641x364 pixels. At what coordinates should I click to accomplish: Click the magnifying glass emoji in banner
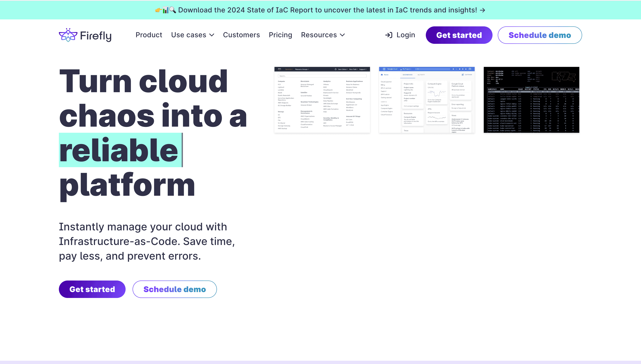[x=173, y=10]
